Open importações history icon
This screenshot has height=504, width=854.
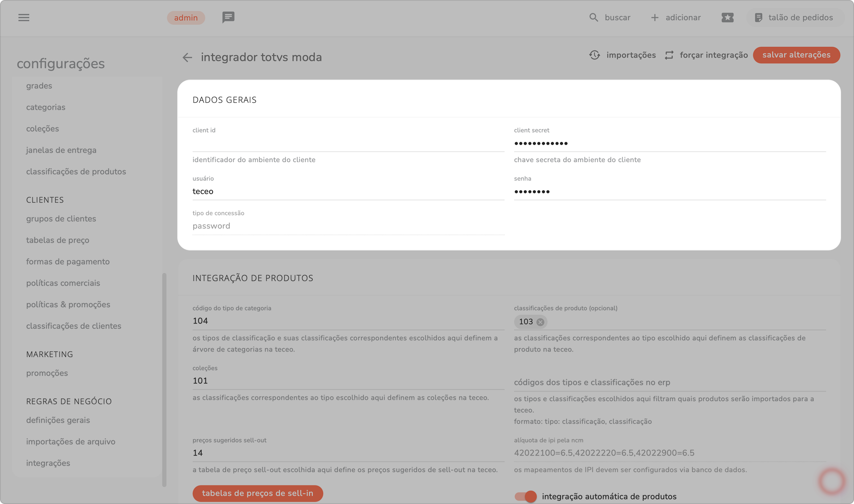[x=595, y=55]
